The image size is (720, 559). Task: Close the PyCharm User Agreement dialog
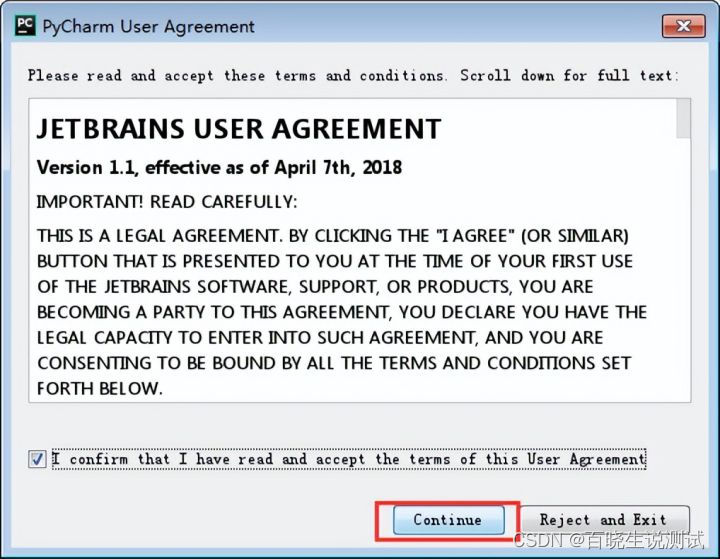683,26
